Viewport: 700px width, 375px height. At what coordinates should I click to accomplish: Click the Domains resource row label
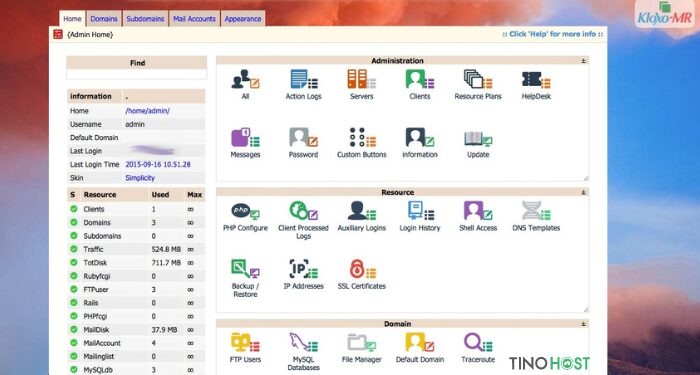(x=97, y=222)
